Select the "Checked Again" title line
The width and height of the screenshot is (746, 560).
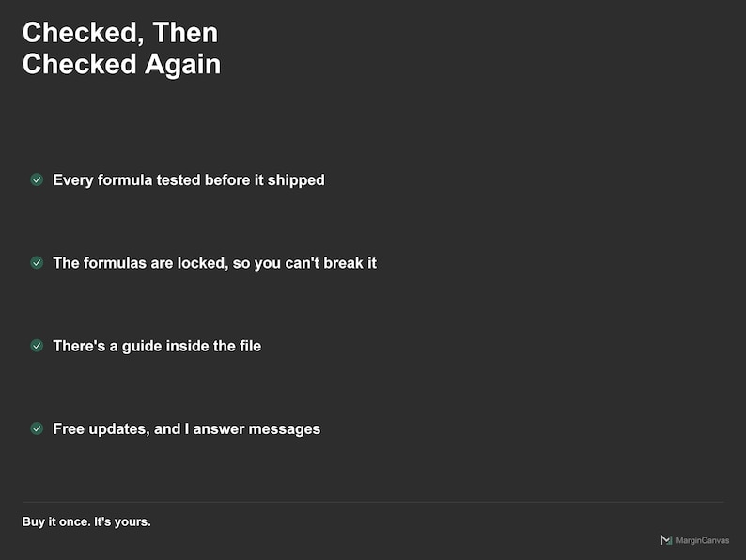click(121, 64)
